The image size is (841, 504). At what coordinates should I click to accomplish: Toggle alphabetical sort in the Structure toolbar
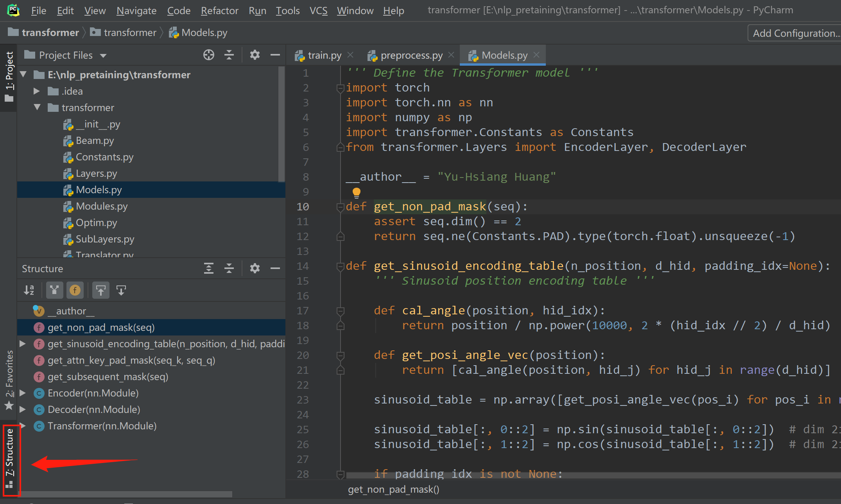[x=29, y=290]
